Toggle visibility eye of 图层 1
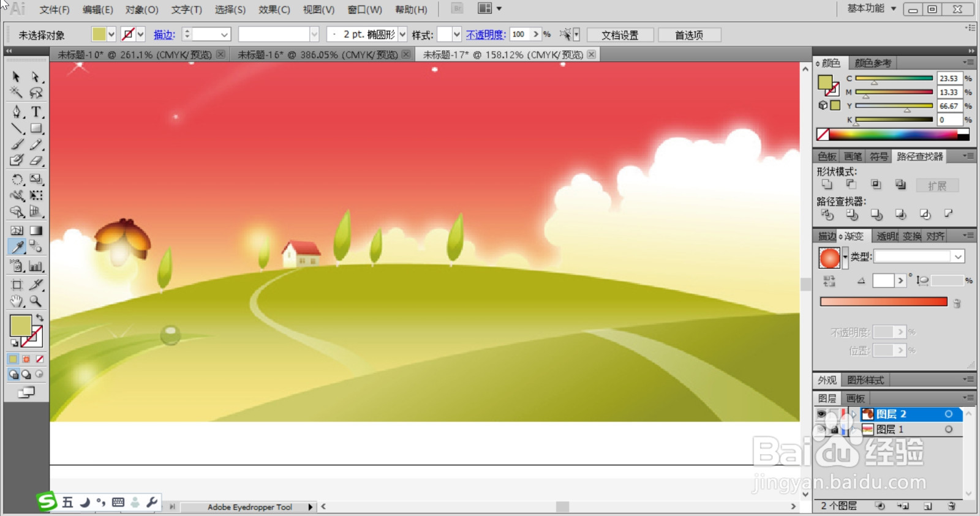 (821, 430)
